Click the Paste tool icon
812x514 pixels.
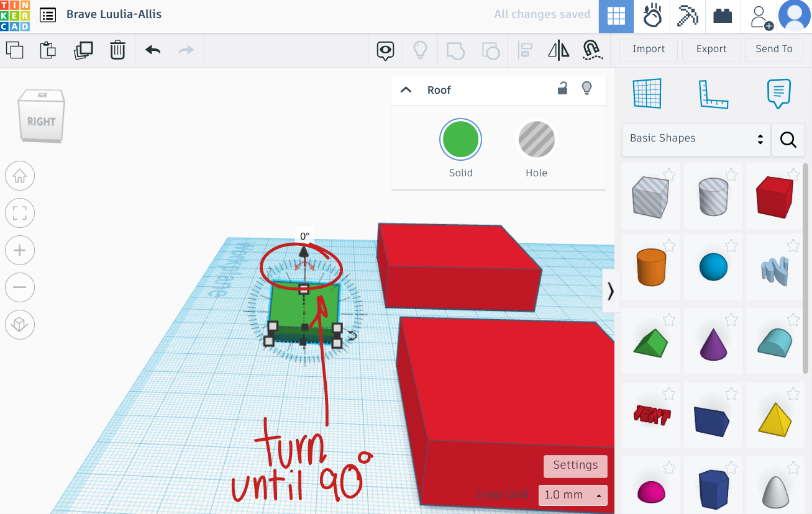(48, 50)
